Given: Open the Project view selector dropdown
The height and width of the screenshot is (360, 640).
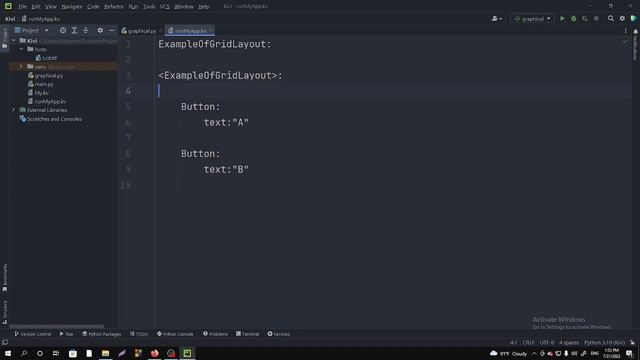Looking at the screenshot, I should (32, 31).
